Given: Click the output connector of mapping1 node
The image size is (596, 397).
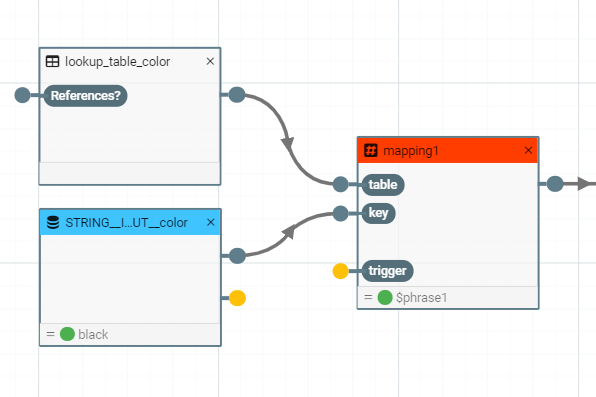Looking at the screenshot, I should click(555, 184).
